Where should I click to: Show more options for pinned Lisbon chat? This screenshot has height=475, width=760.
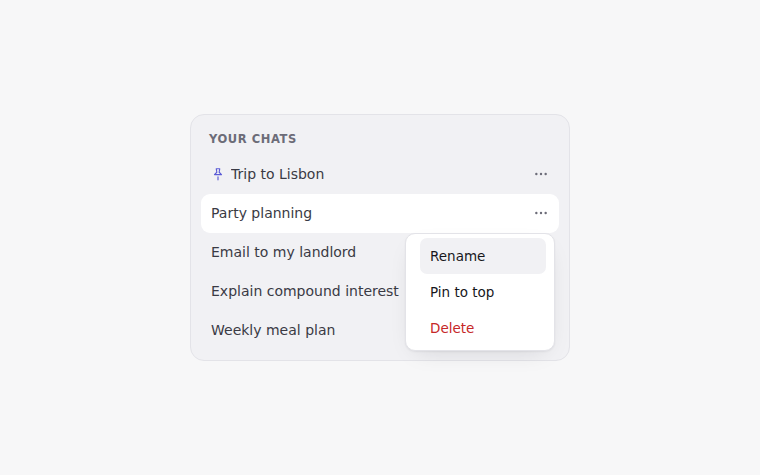540,174
